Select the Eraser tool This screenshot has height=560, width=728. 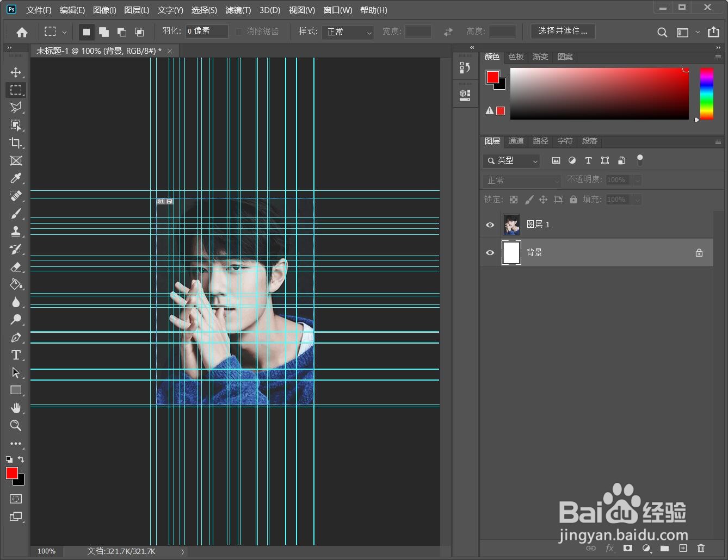coord(16,266)
